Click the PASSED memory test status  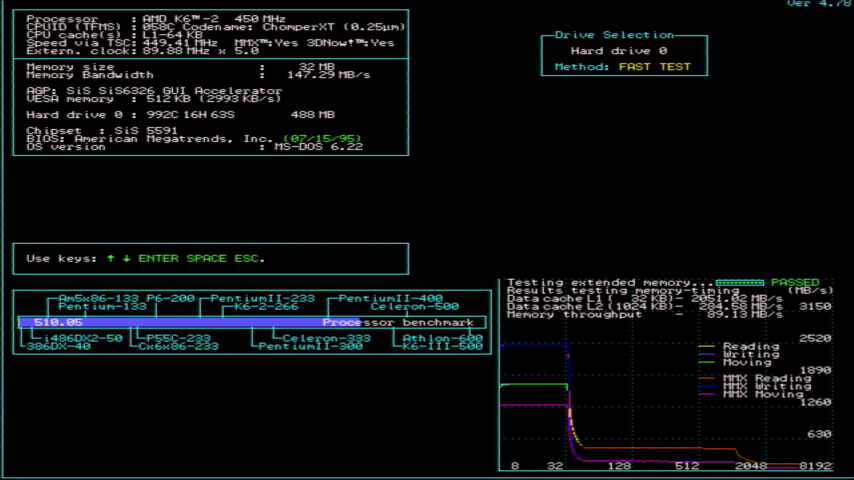(795, 283)
